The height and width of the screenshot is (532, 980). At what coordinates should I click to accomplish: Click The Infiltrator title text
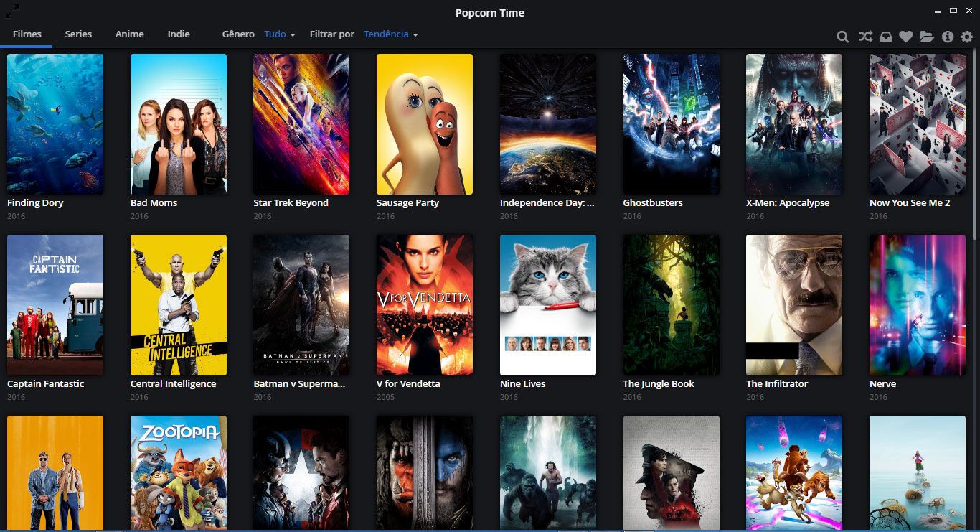(777, 384)
